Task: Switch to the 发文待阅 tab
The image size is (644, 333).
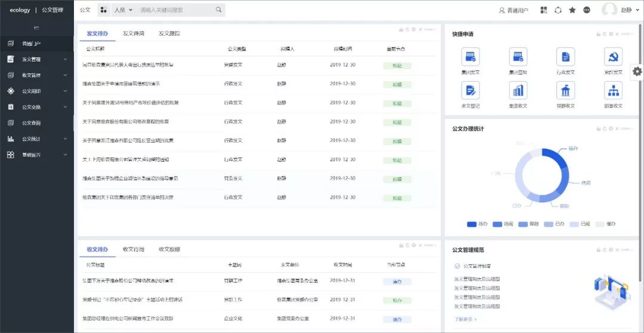Action: pos(134,34)
